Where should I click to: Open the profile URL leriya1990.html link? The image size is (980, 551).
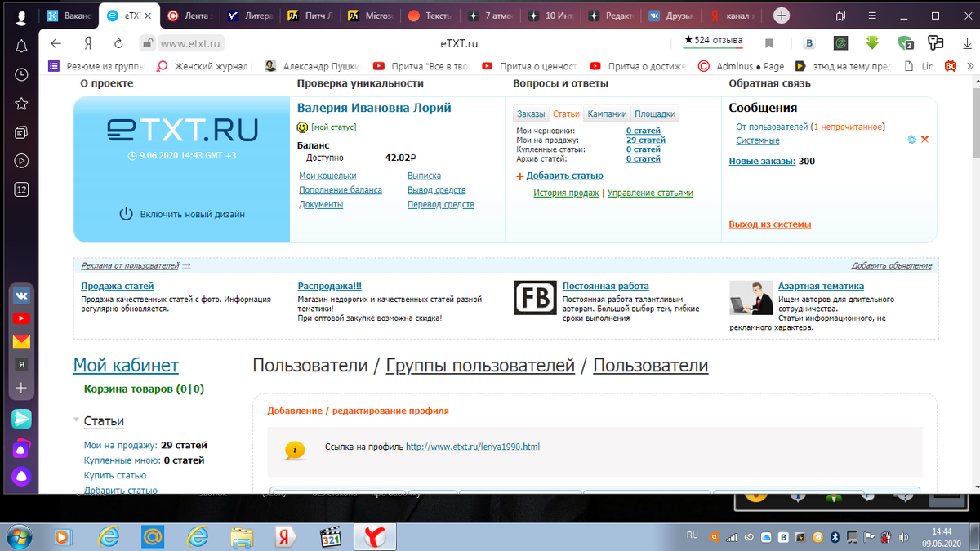[473, 447]
